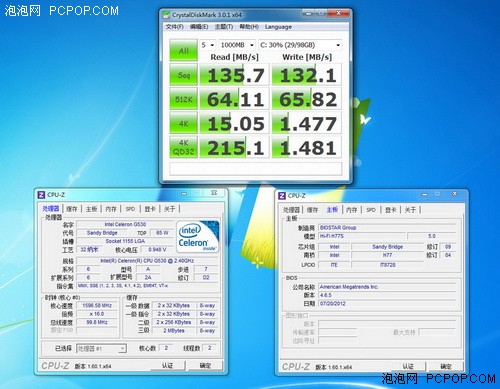Click the multiplier x 16.0 value
This screenshot has height=389, width=500.
point(97,314)
